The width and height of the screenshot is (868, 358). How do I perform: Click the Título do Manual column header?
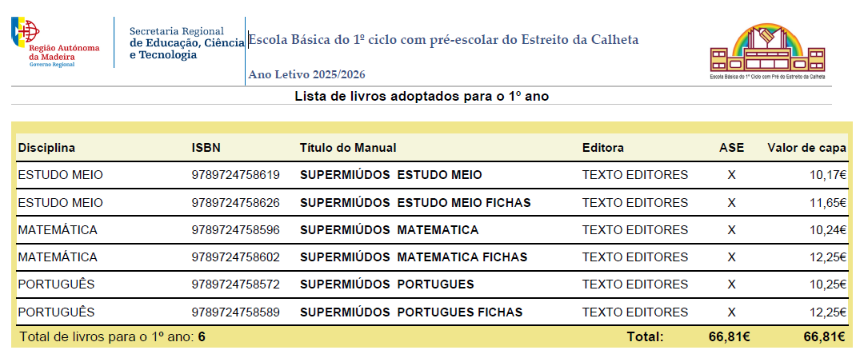coord(348,148)
